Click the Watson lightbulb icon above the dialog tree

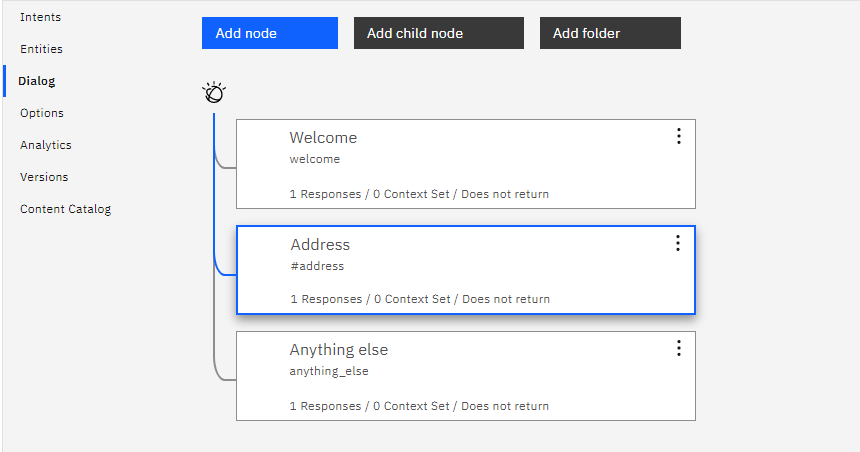(x=214, y=93)
